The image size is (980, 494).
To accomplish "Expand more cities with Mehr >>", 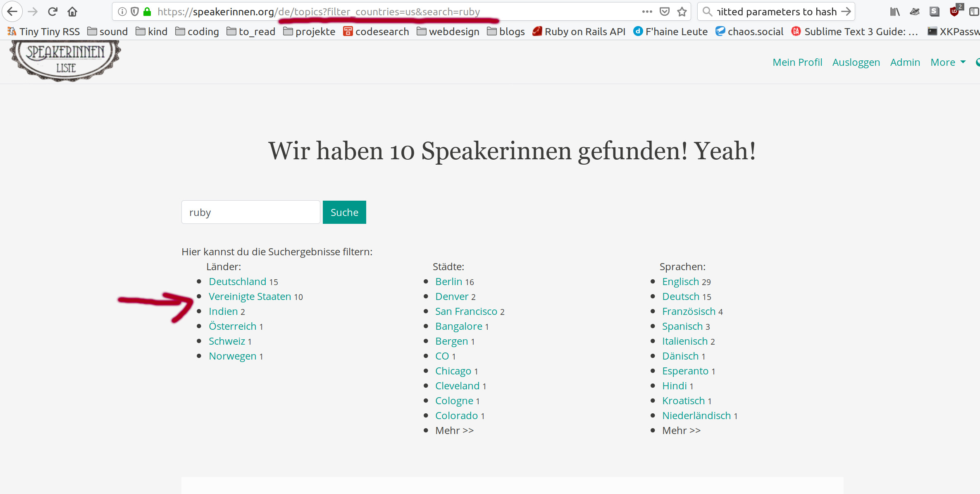I will (x=454, y=430).
